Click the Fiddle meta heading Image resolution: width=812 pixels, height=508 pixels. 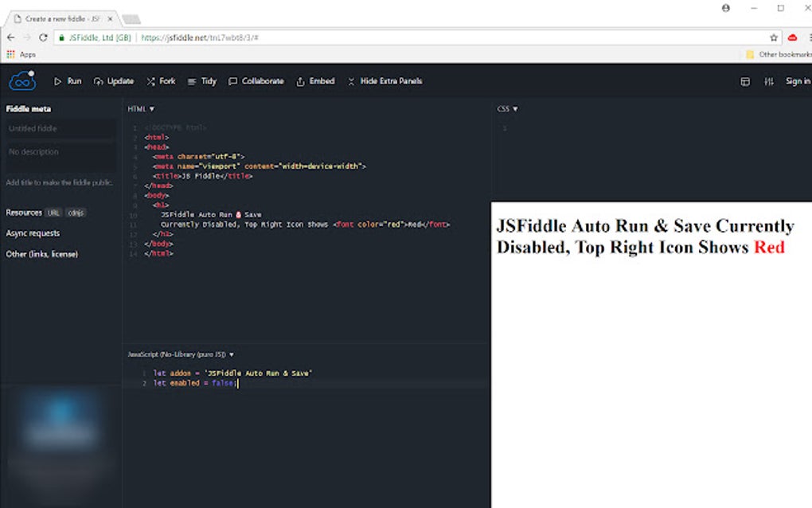point(29,109)
